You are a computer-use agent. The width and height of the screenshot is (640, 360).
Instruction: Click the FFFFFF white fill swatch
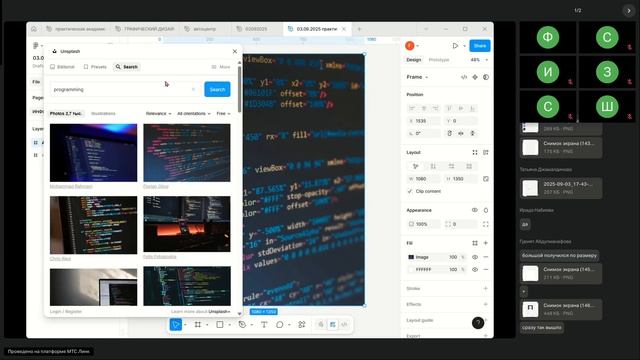click(411, 269)
